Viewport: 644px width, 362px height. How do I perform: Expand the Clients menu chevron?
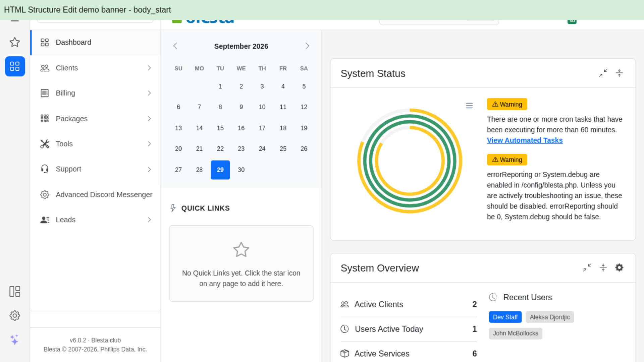pyautogui.click(x=149, y=68)
